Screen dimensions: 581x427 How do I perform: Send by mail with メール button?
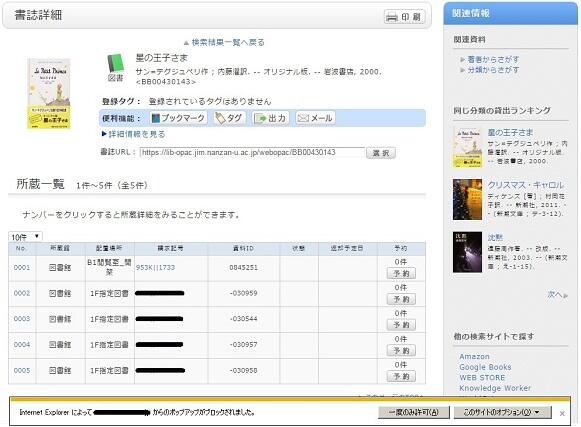click(x=315, y=118)
